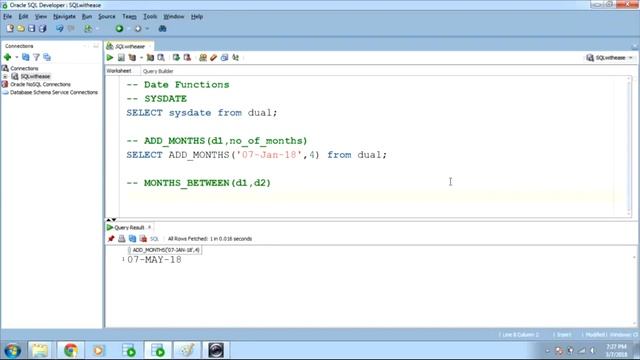
Task: Click the Run Script icon in worksheet toolbar
Action: tap(121, 58)
